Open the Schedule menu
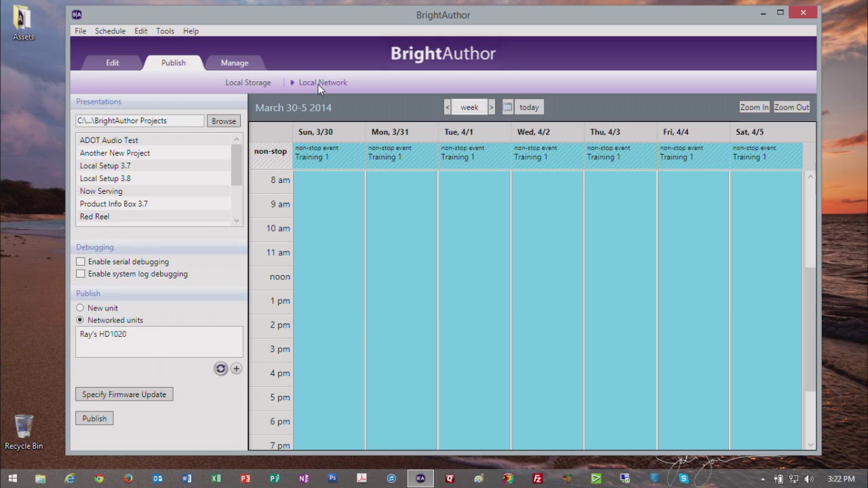The height and width of the screenshot is (488, 868). click(110, 31)
